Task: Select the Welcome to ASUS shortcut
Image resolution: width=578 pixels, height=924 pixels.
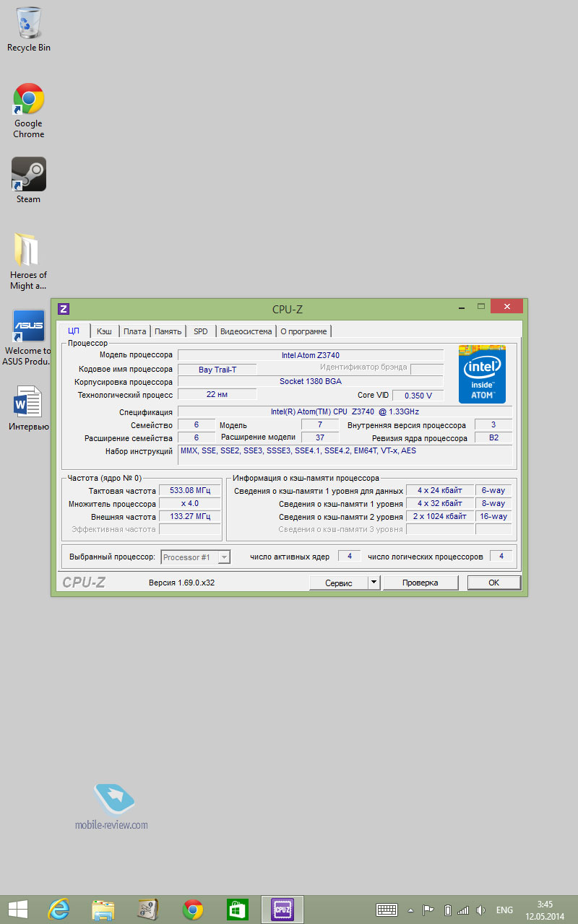Action: 28,338
